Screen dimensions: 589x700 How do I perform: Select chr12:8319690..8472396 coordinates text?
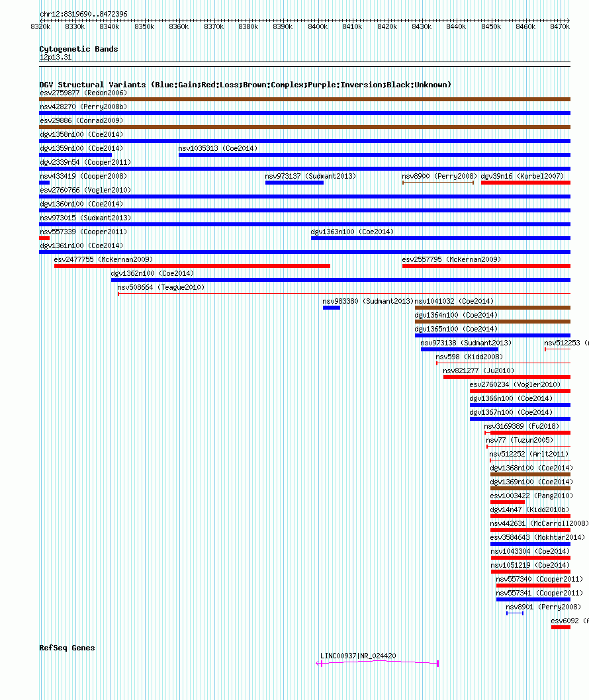coord(83,14)
